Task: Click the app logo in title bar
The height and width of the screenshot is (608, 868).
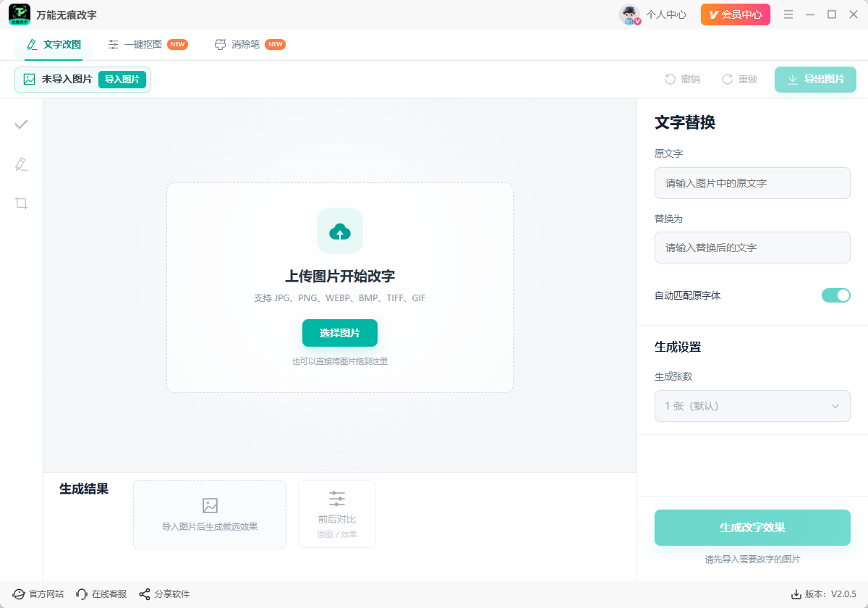Action: pyautogui.click(x=20, y=14)
